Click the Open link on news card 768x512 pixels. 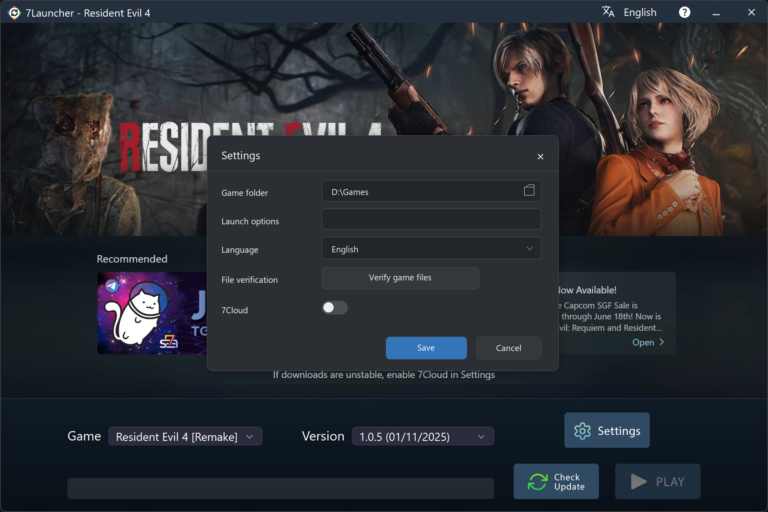pyautogui.click(x=648, y=342)
